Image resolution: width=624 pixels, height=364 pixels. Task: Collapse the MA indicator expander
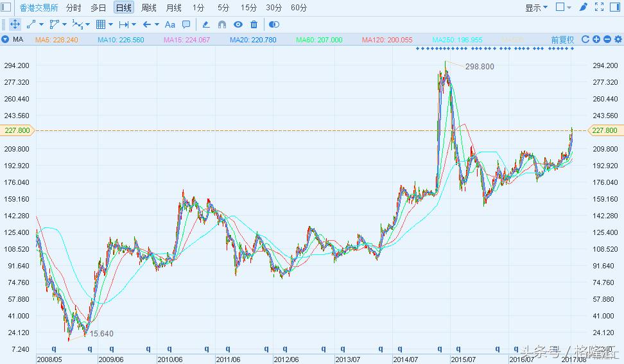coord(6,40)
